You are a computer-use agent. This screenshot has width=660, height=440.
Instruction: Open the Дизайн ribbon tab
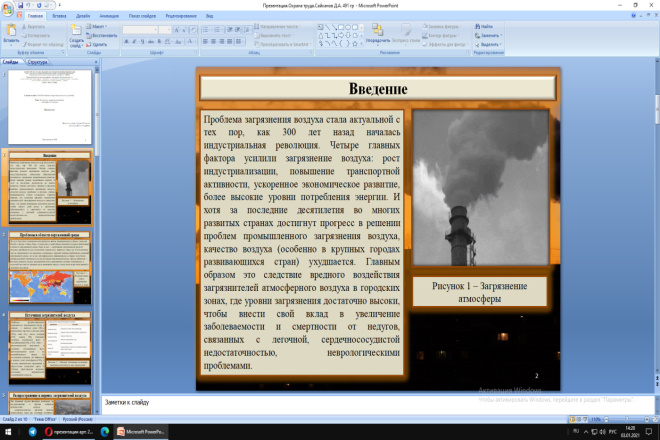pyautogui.click(x=83, y=16)
